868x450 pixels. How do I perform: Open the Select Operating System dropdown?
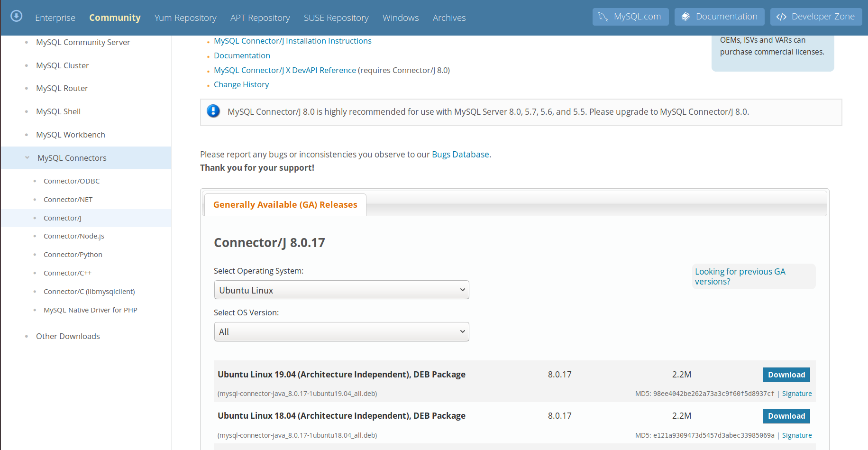click(341, 290)
